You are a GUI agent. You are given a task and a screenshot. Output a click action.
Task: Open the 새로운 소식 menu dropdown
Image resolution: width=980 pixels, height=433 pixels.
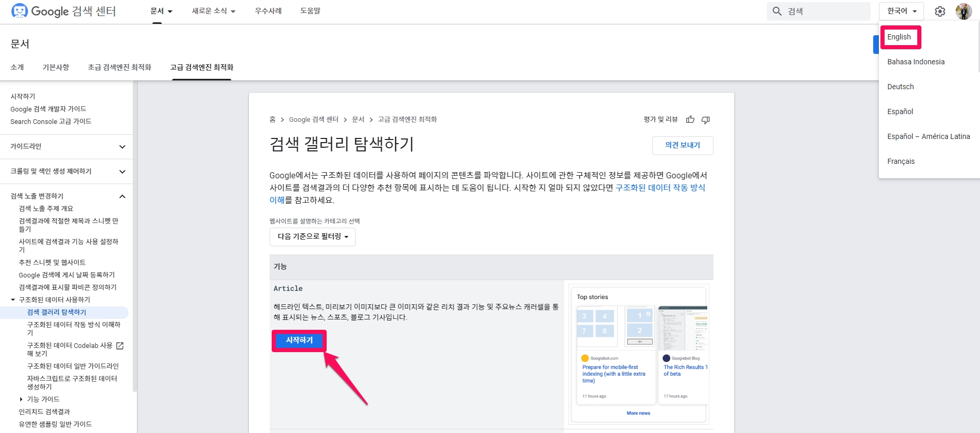click(x=214, y=11)
